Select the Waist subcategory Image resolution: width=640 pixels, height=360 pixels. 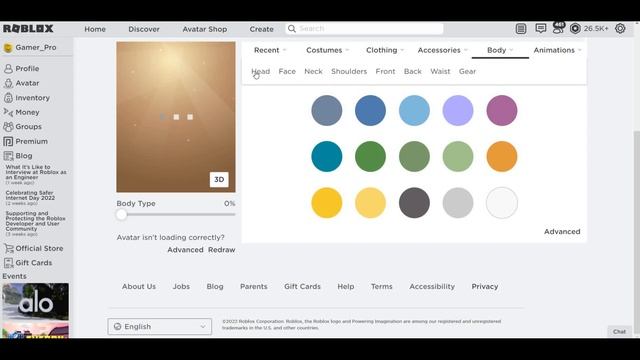440,71
